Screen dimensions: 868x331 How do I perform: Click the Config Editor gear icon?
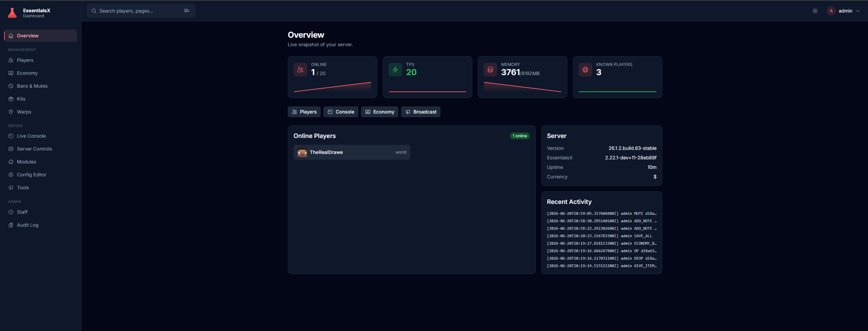point(11,175)
